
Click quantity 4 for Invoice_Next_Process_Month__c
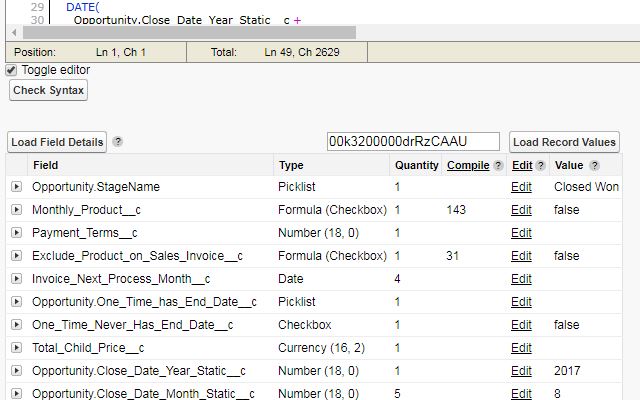(397, 279)
